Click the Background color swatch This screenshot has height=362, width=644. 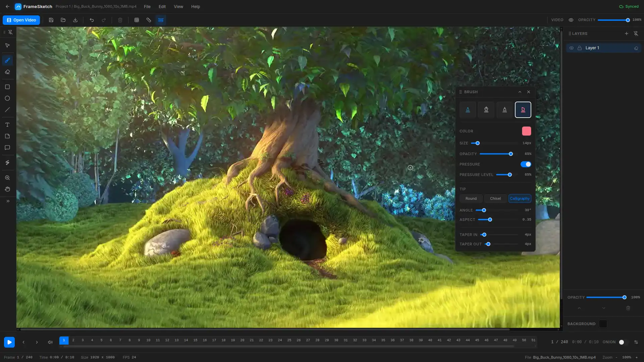[603, 324]
